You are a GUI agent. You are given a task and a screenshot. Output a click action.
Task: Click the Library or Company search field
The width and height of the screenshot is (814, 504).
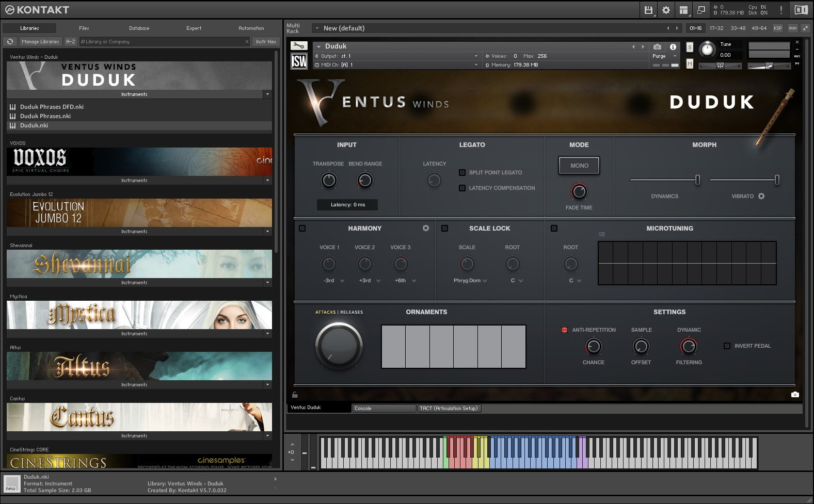point(165,42)
